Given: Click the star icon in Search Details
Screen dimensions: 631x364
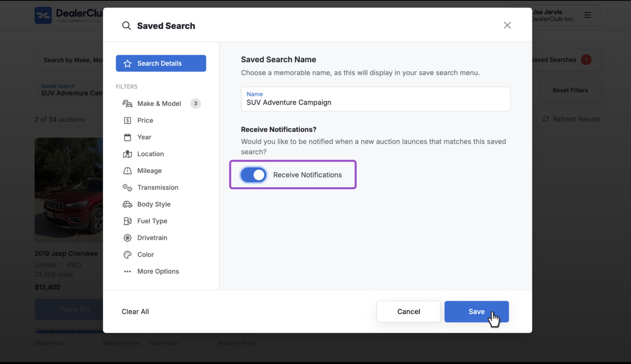Looking at the screenshot, I should [x=127, y=64].
